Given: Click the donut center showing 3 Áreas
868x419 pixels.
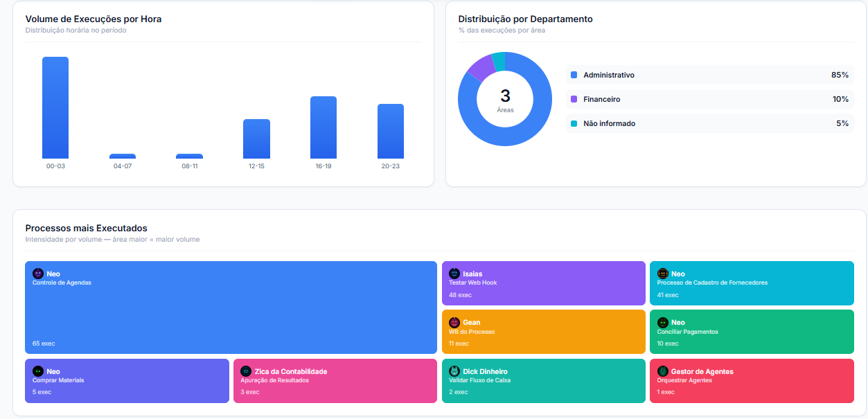Looking at the screenshot, I should [x=505, y=100].
